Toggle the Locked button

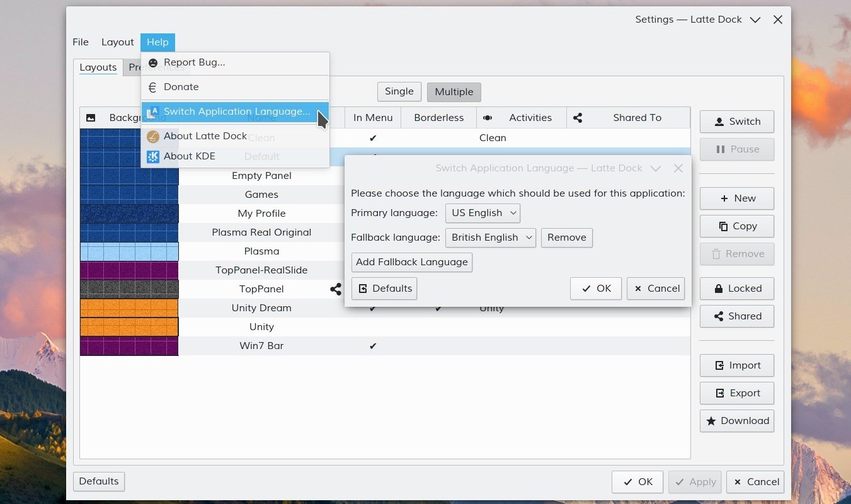pyautogui.click(x=737, y=289)
